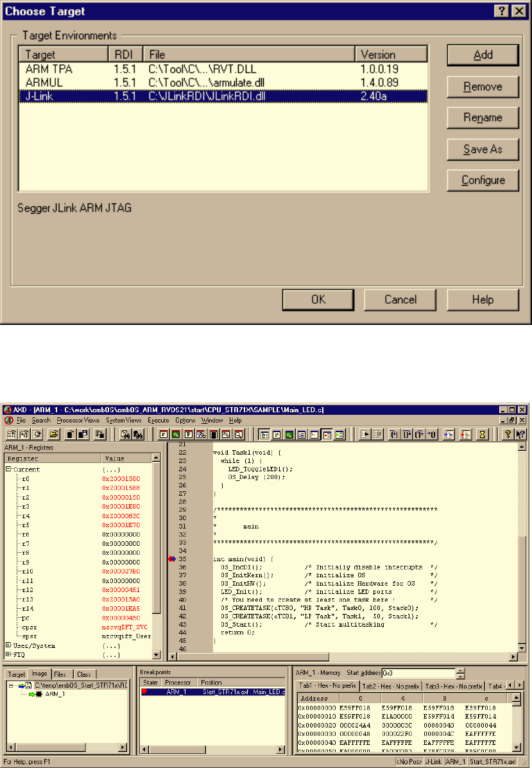Show the Watchpoints view green-dot icon
Viewport: 532px width, 768px height.
339,434
